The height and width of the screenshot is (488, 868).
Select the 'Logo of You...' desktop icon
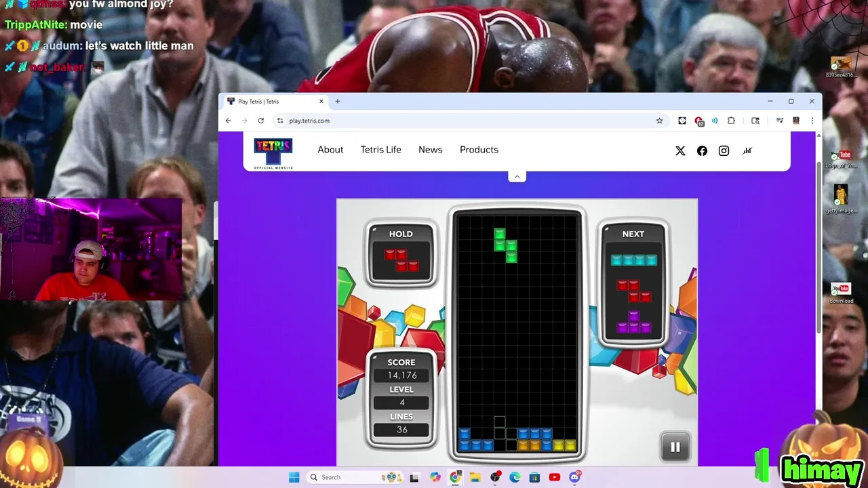point(841,159)
